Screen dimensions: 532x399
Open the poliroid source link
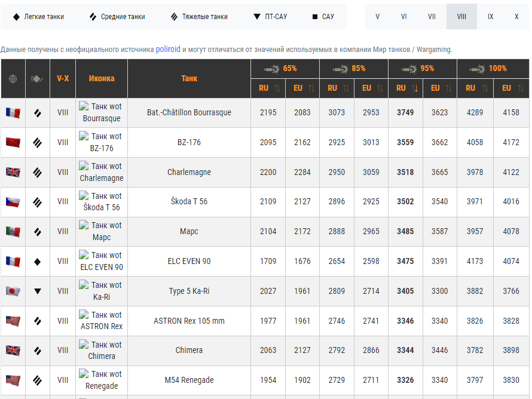(168, 49)
